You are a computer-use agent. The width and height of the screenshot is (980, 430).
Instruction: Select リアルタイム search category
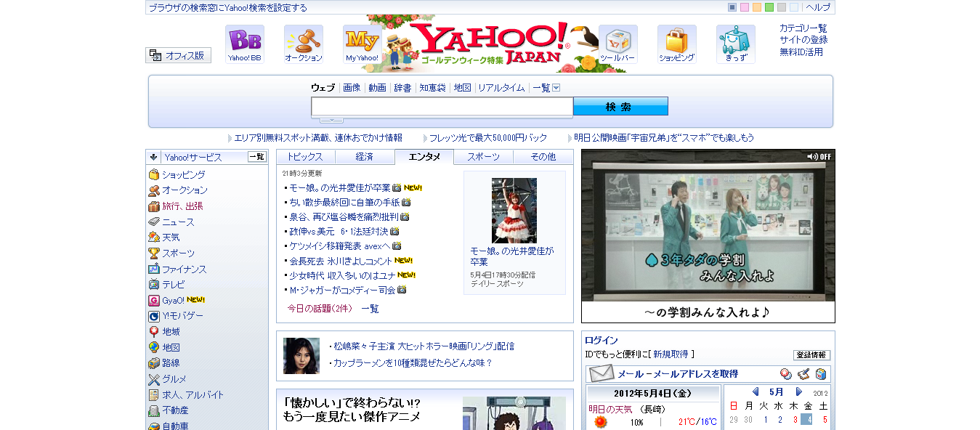pos(501,88)
